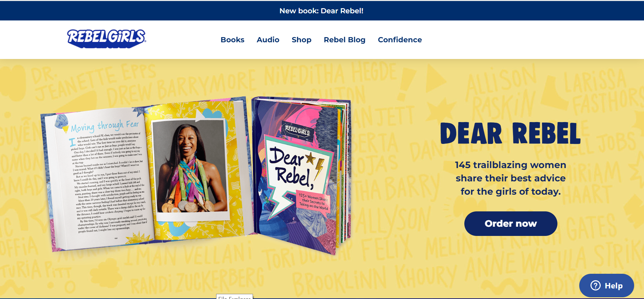Open the Audio menu
Screen dimensions: 644x299
tap(268, 40)
